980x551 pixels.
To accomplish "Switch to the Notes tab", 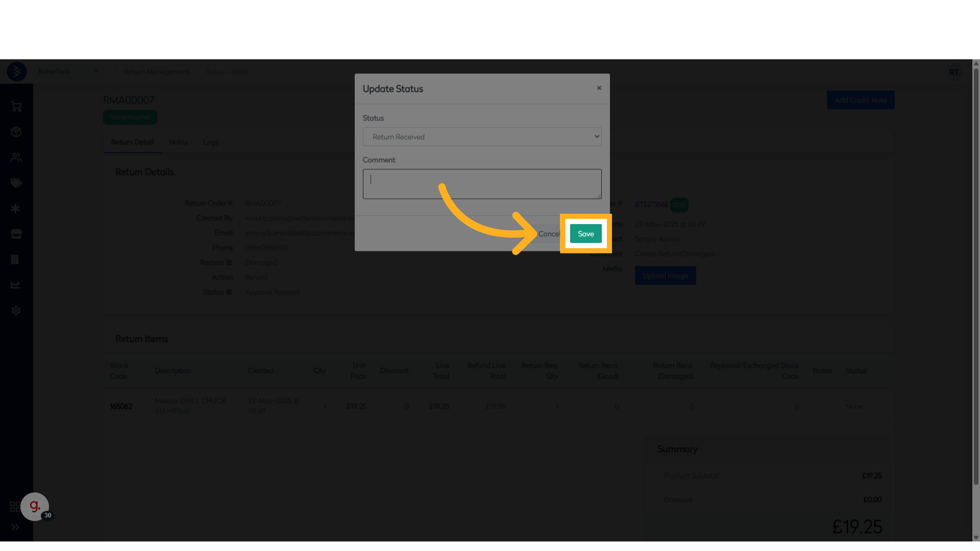I will pyautogui.click(x=178, y=142).
